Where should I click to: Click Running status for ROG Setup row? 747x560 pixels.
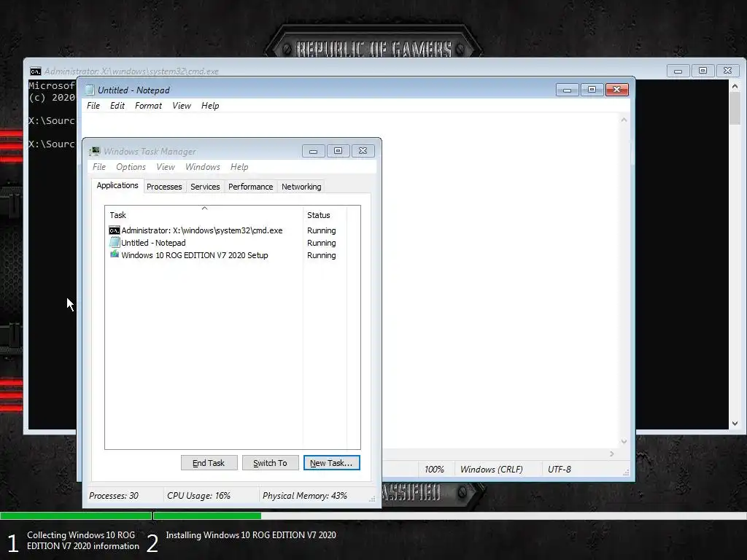(322, 255)
